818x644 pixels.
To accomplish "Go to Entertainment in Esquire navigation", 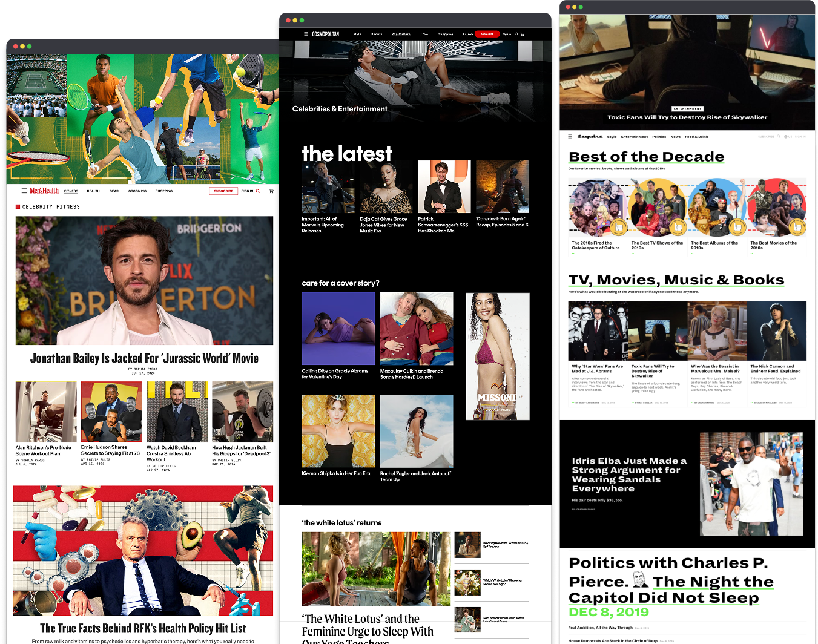I will tap(635, 137).
